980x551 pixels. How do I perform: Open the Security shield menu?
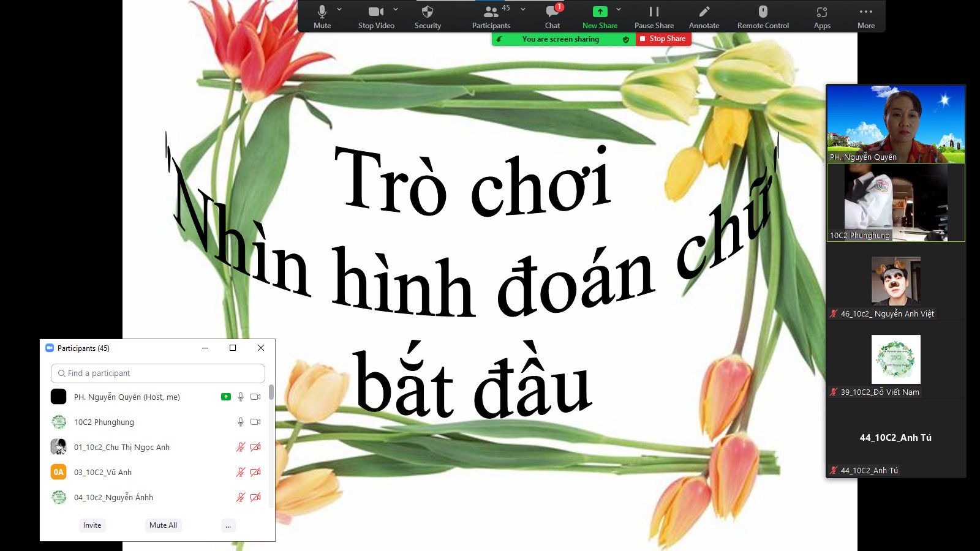tap(428, 17)
